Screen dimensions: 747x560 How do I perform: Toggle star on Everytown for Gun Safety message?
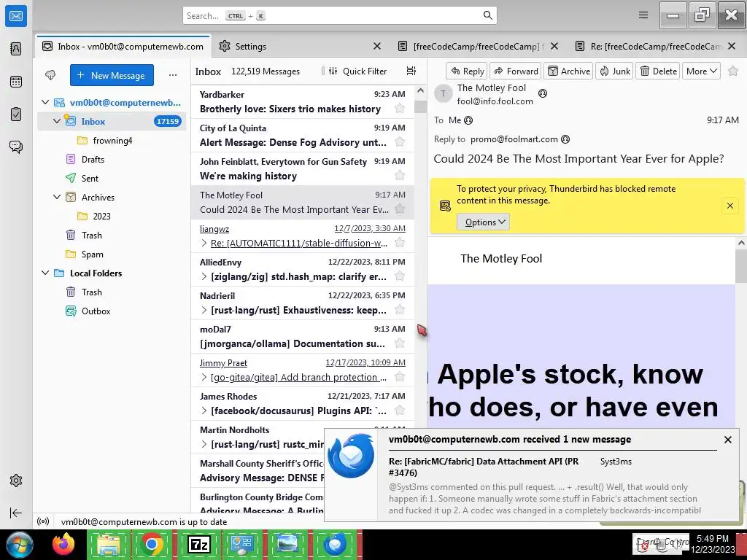pyautogui.click(x=400, y=176)
